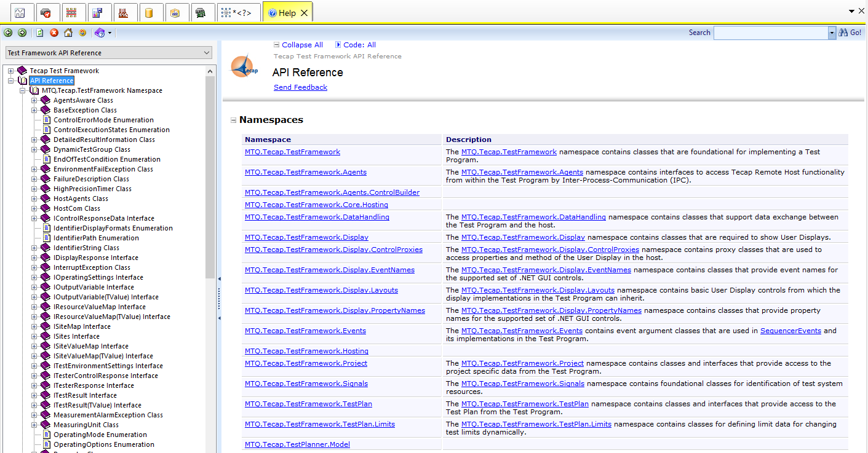Open MTQ.Tecap.TestFramework.Agents namespace link
Screen dimensions: 868x453
(x=306, y=172)
